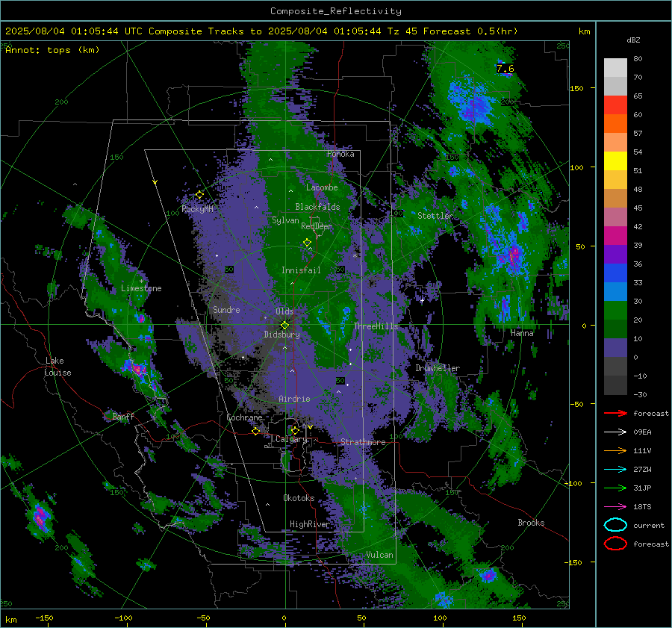Select the magenta 42-39 dBZ swatch
The height and width of the screenshot is (628, 672).
click(615, 236)
